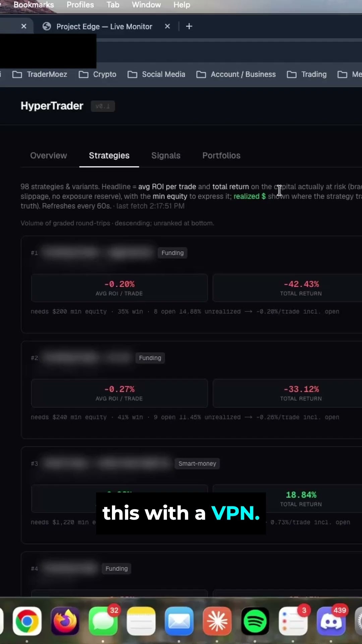Click the Funding tag on strategy #2

(150, 358)
